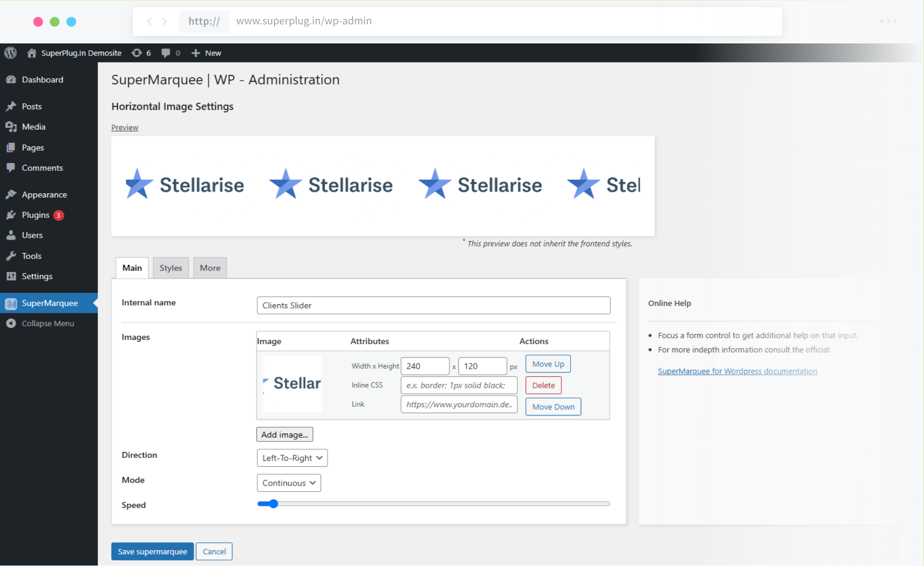Click Save supermarquee button
Screen dimensions: 924x566
(152, 552)
